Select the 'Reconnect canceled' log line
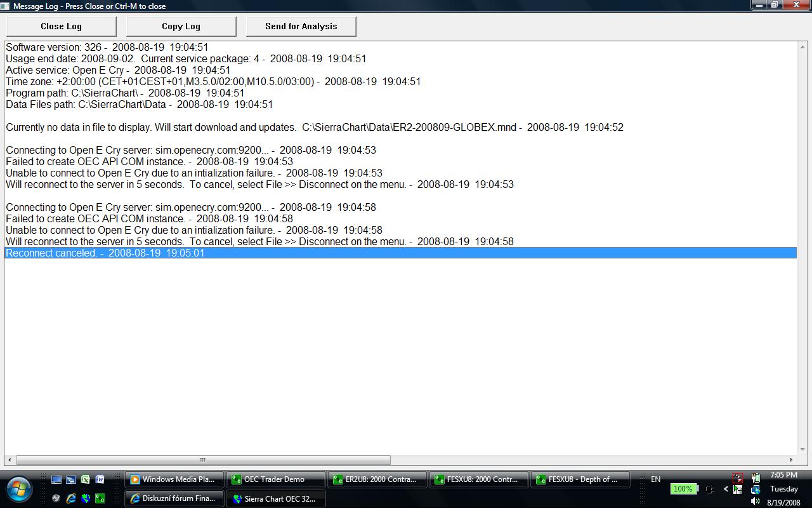This screenshot has height=508, width=812. click(x=400, y=253)
